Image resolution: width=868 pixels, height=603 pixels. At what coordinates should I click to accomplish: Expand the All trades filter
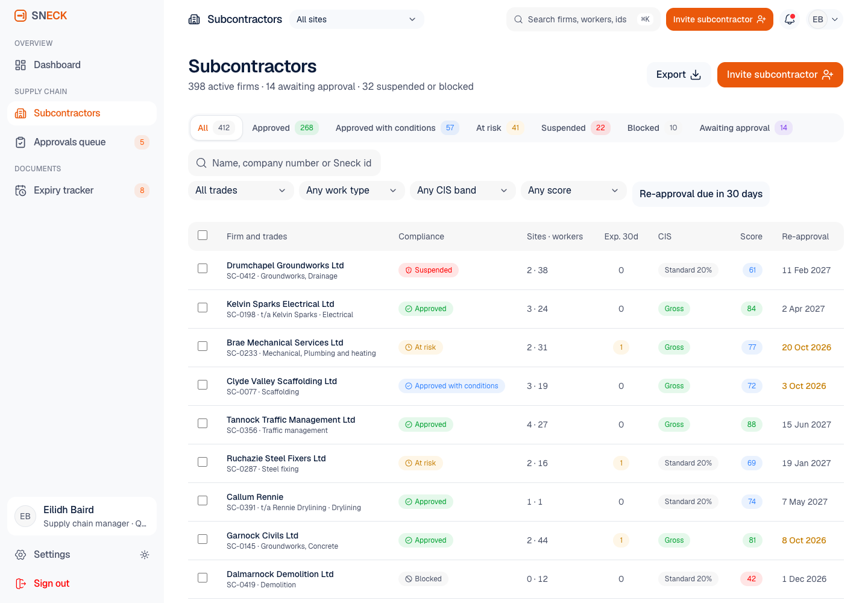click(x=241, y=191)
